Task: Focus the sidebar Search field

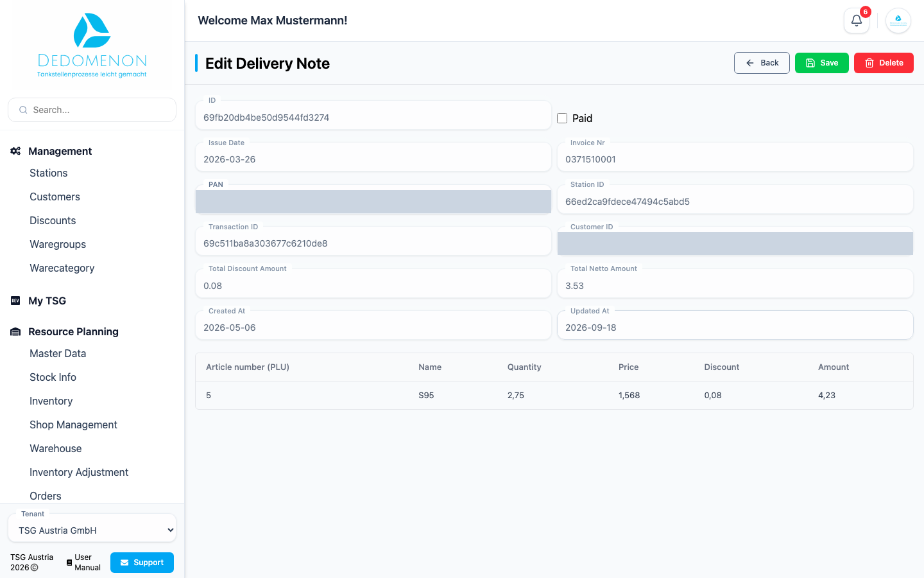Action: [92, 110]
